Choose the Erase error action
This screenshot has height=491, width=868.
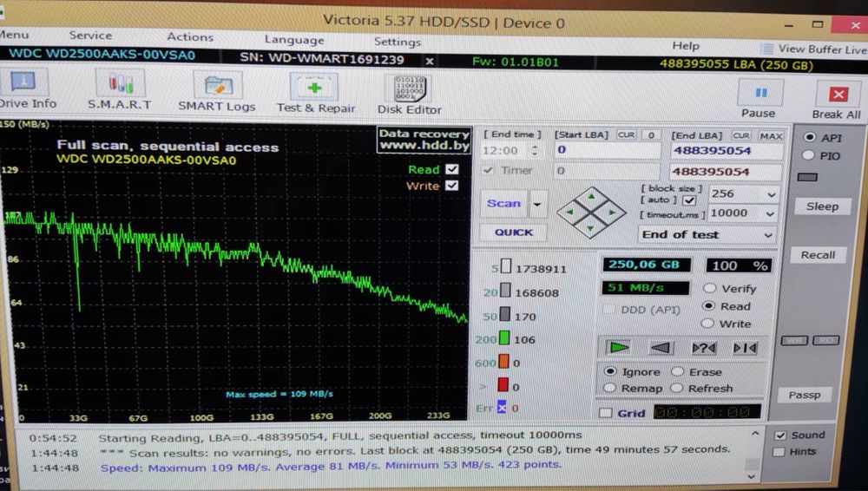point(677,371)
